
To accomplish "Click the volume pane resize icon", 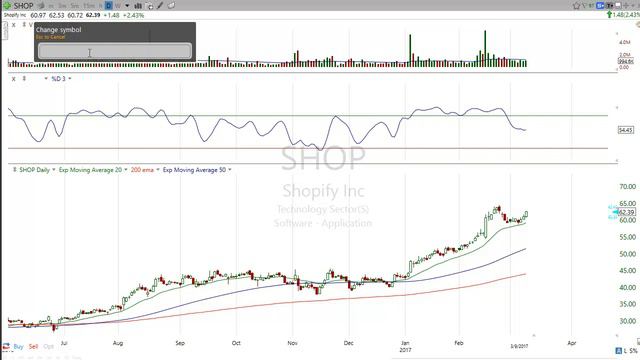I will tap(24, 24).
